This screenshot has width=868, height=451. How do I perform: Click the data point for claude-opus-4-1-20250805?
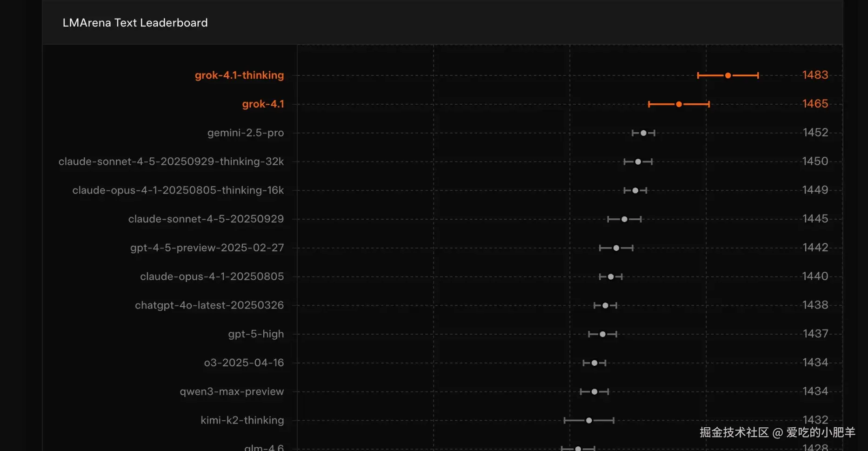click(x=611, y=277)
